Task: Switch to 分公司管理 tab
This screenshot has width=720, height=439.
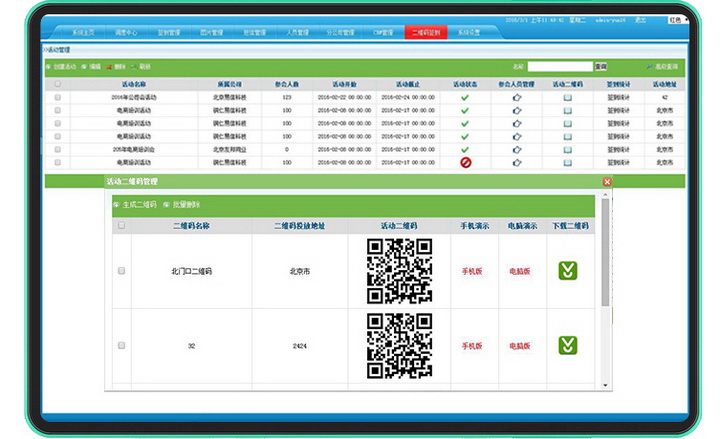Action: (x=340, y=33)
